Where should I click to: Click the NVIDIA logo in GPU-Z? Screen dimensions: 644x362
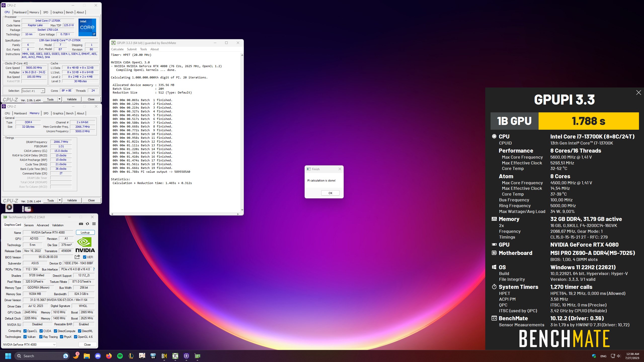pyautogui.click(x=85, y=245)
